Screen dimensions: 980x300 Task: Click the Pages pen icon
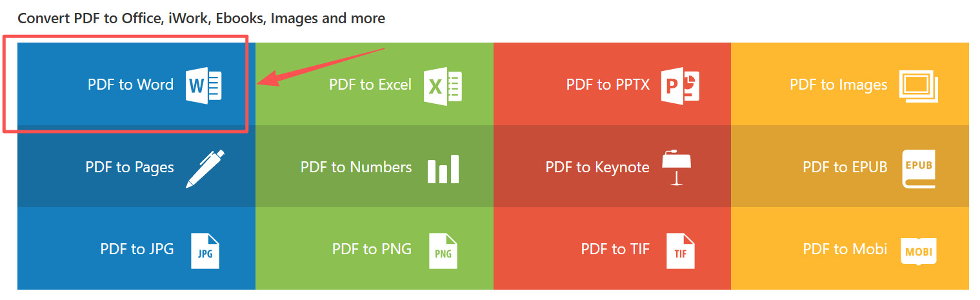205,168
